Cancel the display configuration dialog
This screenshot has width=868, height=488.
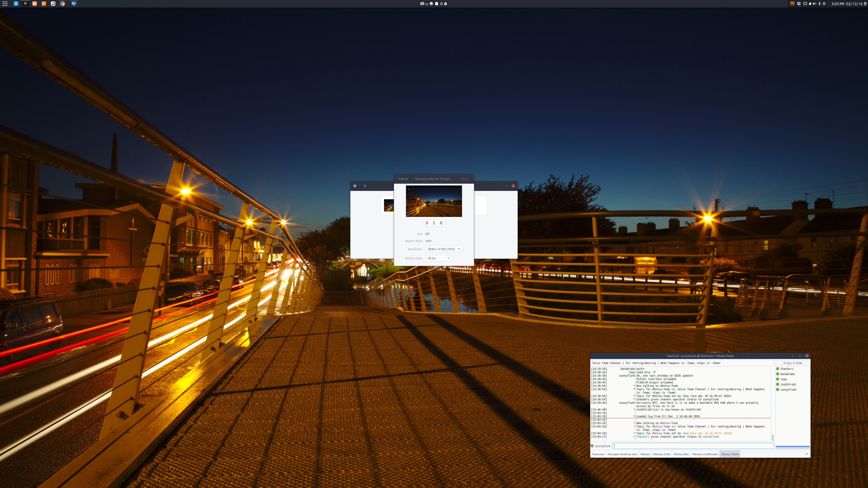(403, 179)
